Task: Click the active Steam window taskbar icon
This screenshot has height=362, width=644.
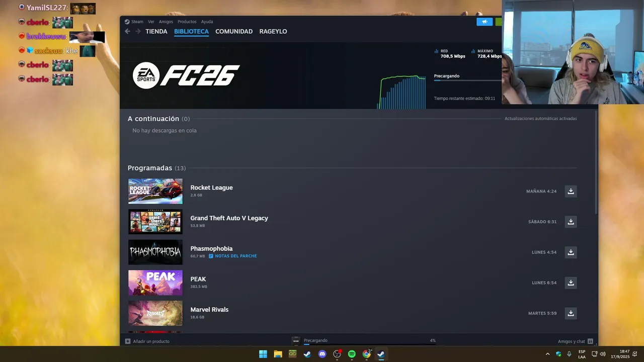Action: (381, 354)
